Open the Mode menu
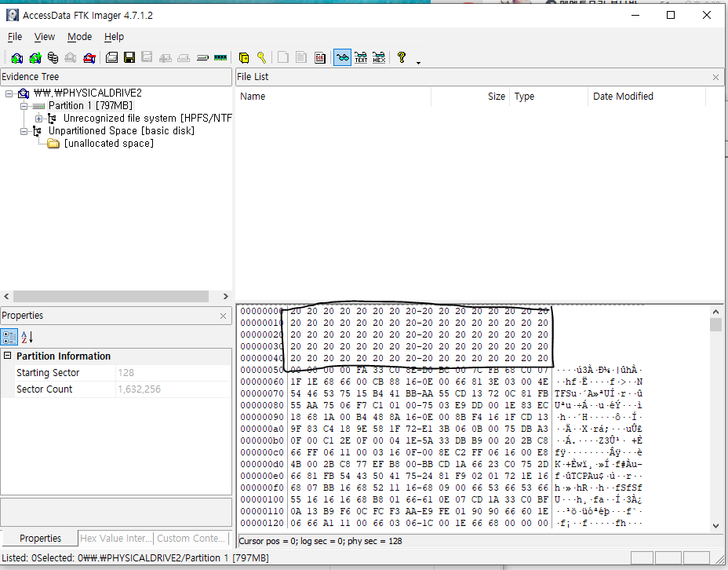 (x=79, y=37)
